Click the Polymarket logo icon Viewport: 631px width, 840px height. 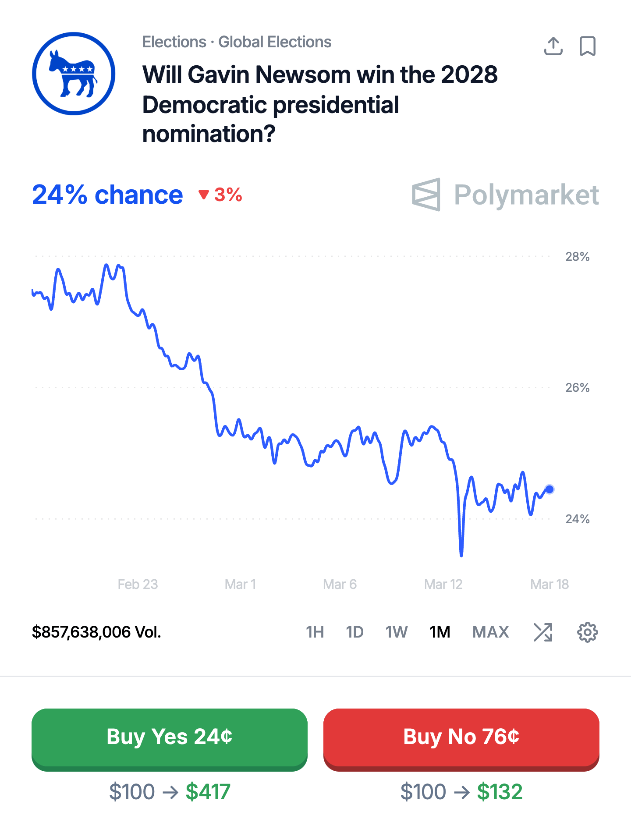pos(426,195)
